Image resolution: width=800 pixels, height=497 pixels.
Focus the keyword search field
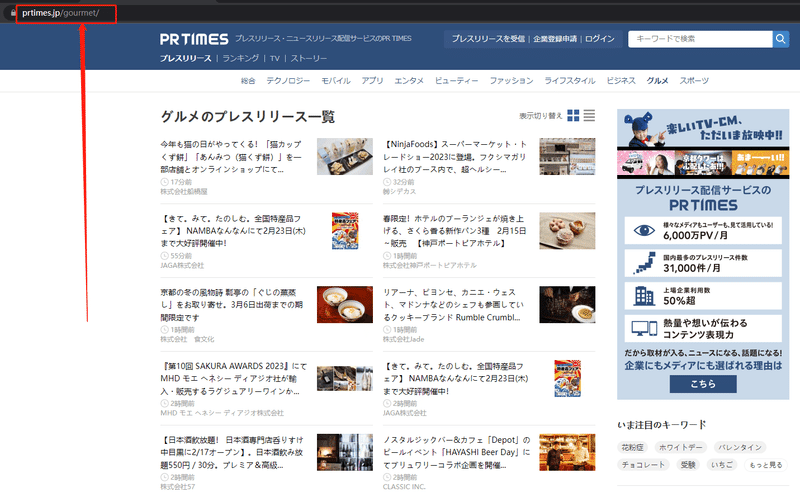700,39
